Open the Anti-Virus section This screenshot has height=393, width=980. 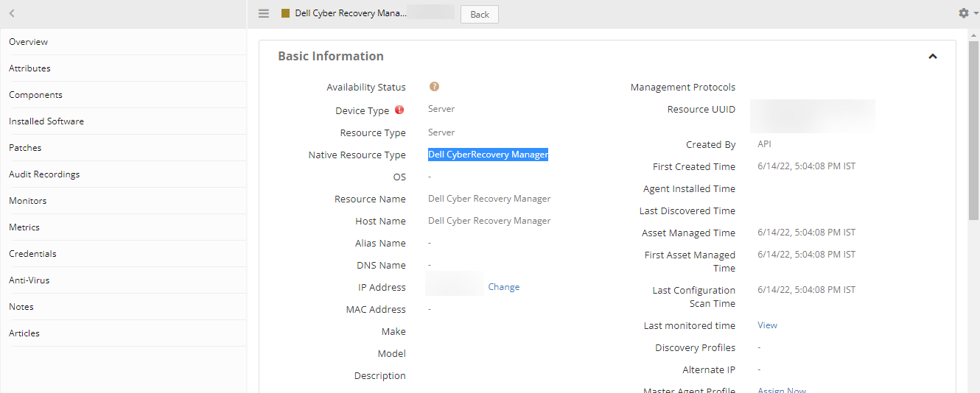pos(124,280)
